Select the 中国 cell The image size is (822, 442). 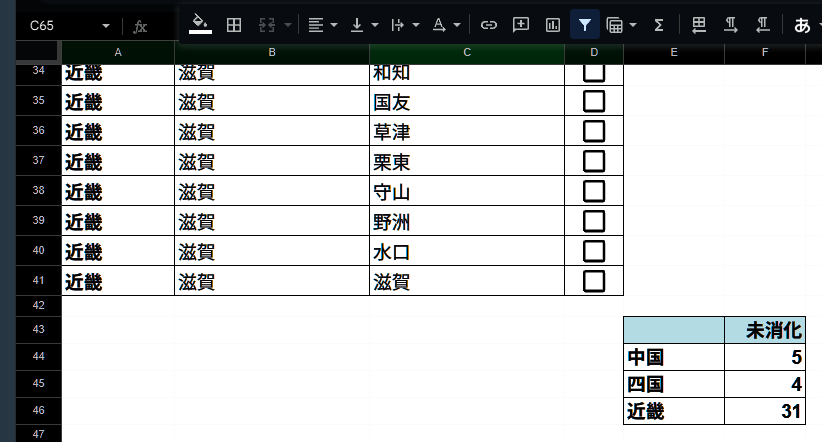click(x=674, y=357)
